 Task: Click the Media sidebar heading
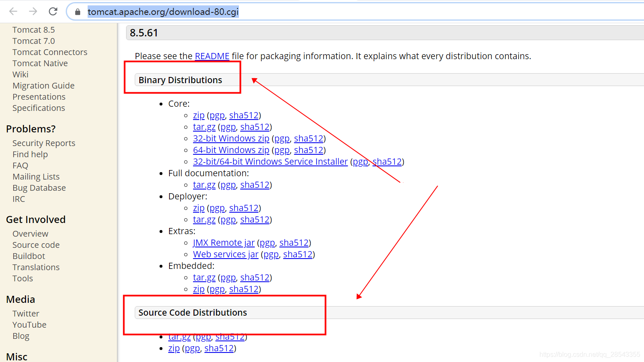tap(20, 299)
